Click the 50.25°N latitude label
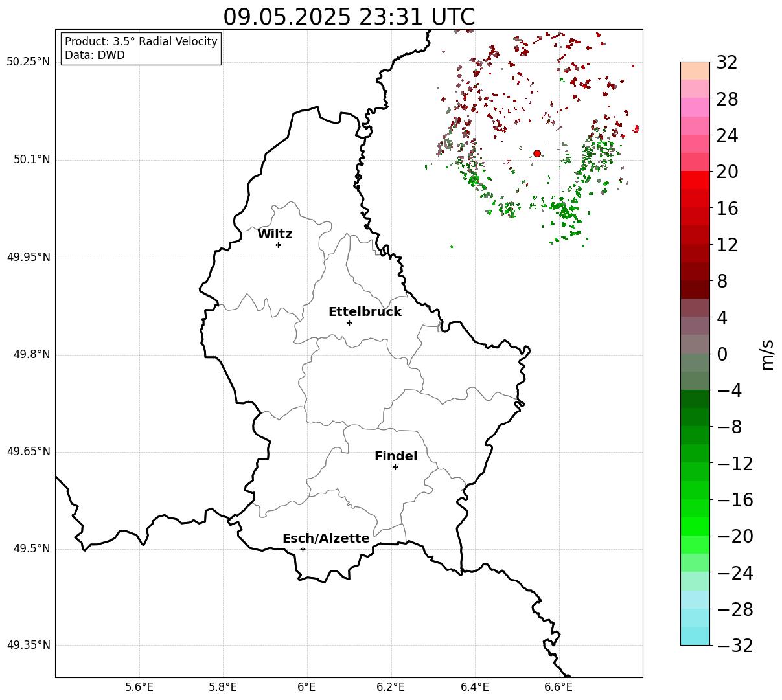782x700 pixels. (x=29, y=62)
